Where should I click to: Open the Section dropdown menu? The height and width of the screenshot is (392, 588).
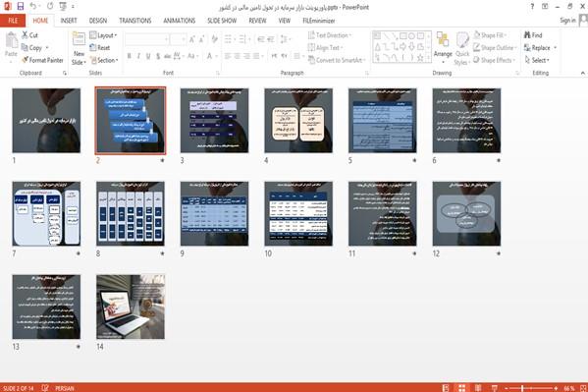[104, 60]
